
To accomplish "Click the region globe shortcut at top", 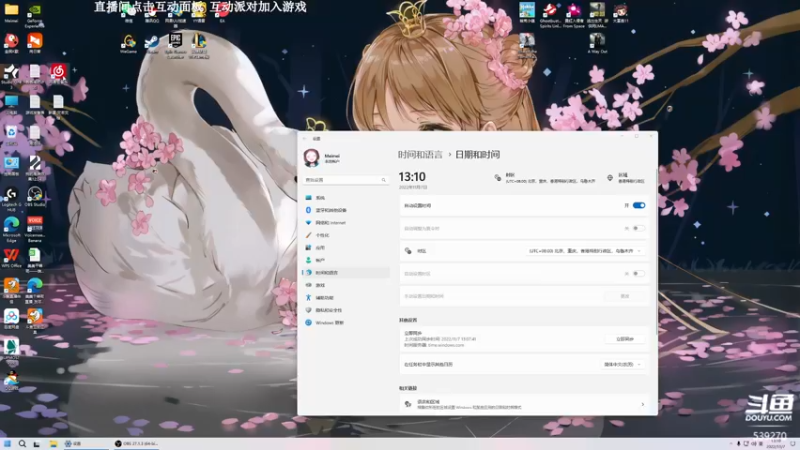I will [627, 178].
